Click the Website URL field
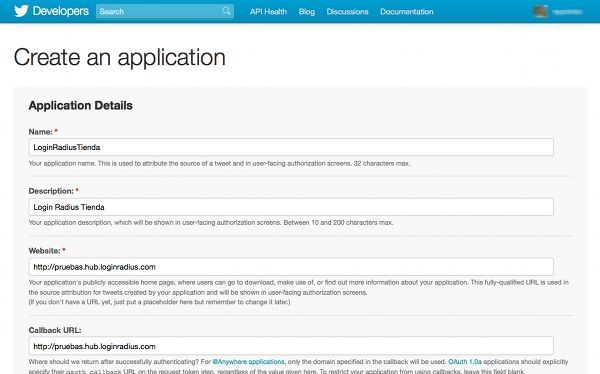Image resolution: width=600 pixels, height=374 pixels. tap(291, 267)
